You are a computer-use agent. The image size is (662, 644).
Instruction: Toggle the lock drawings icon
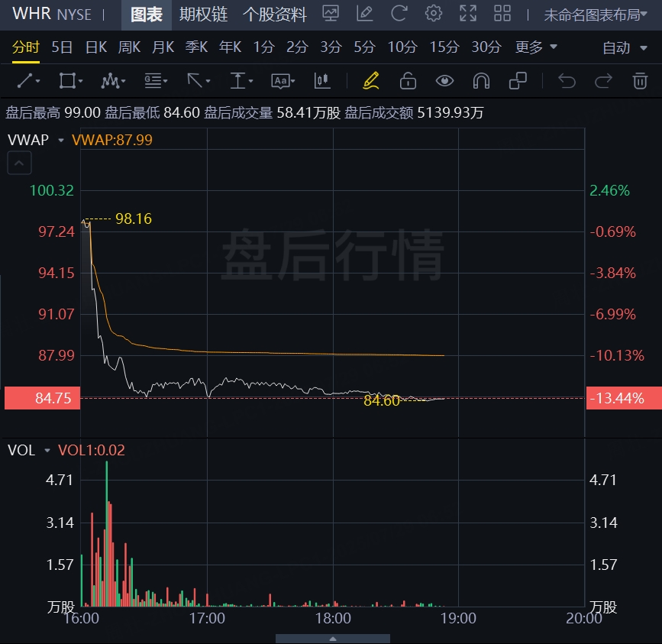(x=408, y=80)
